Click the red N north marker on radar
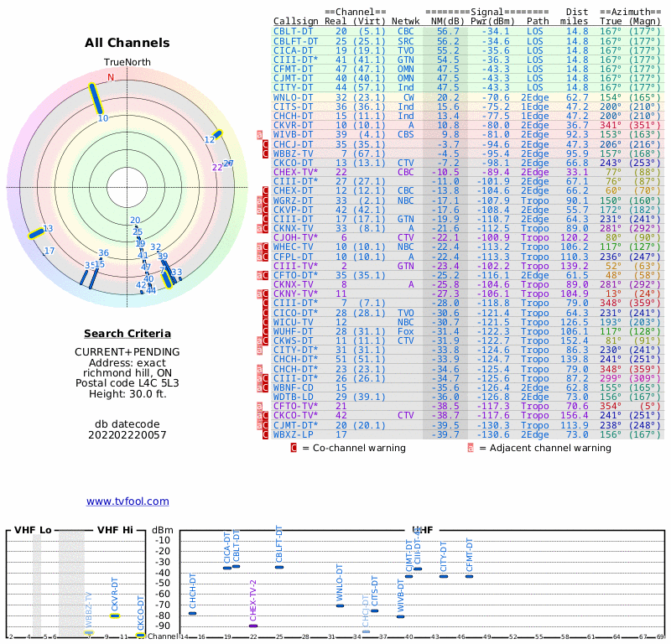 pyautogui.click(x=111, y=78)
